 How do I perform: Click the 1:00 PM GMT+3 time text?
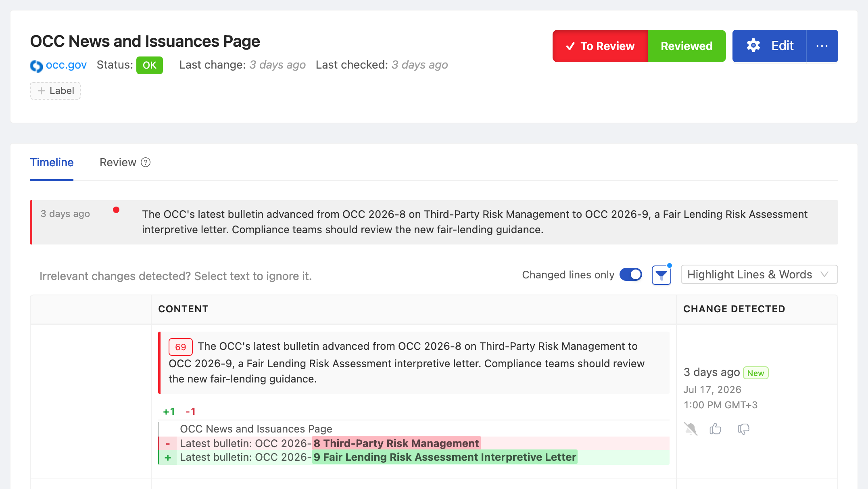click(x=720, y=405)
